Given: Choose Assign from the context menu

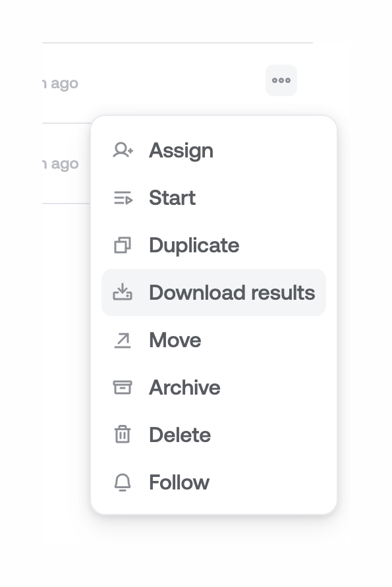Looking at the screenshot, I should click(181, 150).
